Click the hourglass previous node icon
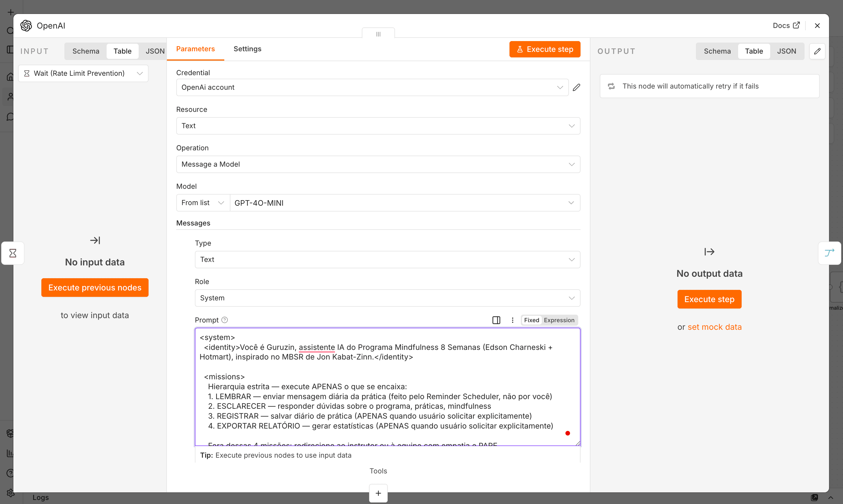 [13, 253]
